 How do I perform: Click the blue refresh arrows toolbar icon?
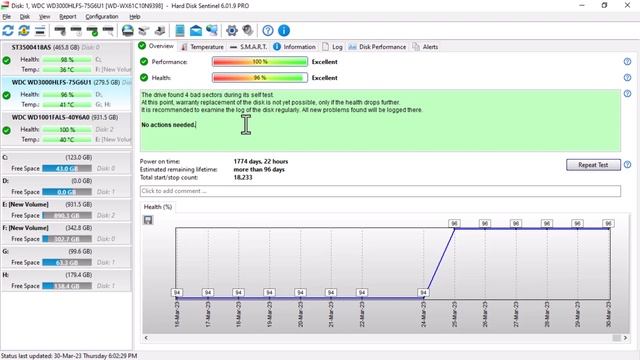(x=8, y=31)
